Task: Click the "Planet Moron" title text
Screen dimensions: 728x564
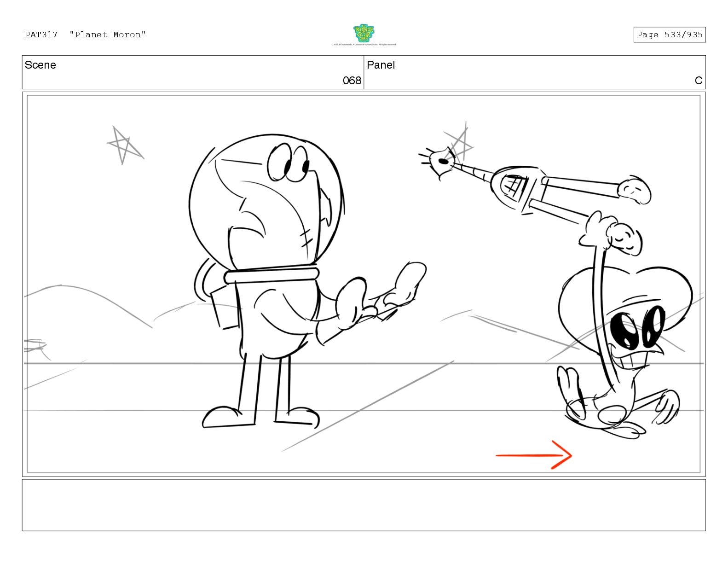Action: pos(108,35)
